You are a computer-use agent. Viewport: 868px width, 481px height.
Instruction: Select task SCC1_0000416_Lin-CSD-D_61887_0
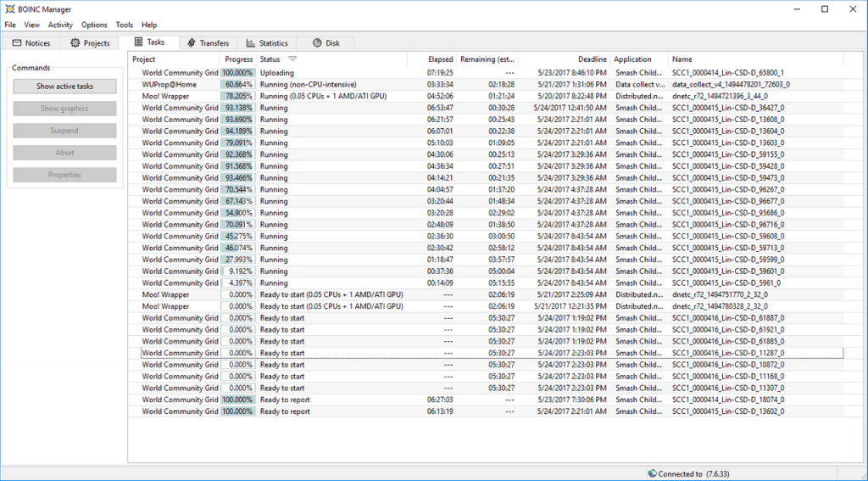(x=486, y=318)
